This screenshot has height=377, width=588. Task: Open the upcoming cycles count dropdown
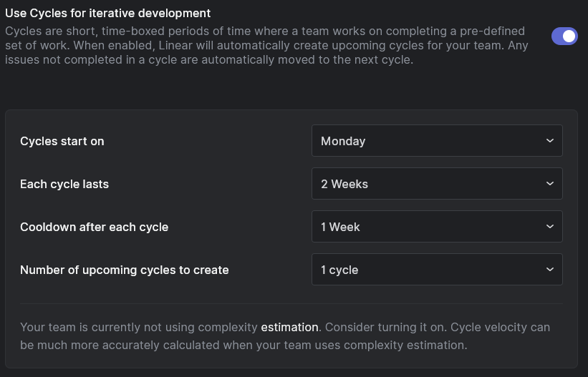(x=437, y=270)
